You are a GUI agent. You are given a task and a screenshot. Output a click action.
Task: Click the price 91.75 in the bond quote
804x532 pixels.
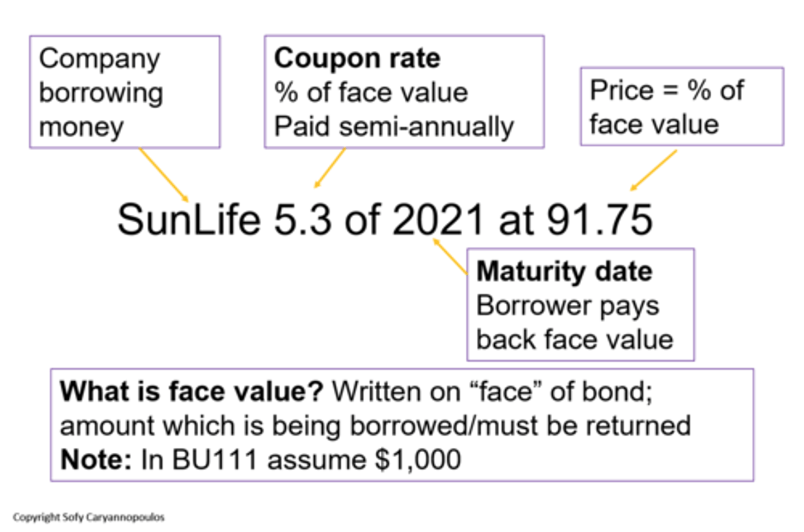(x=599, y=219)
